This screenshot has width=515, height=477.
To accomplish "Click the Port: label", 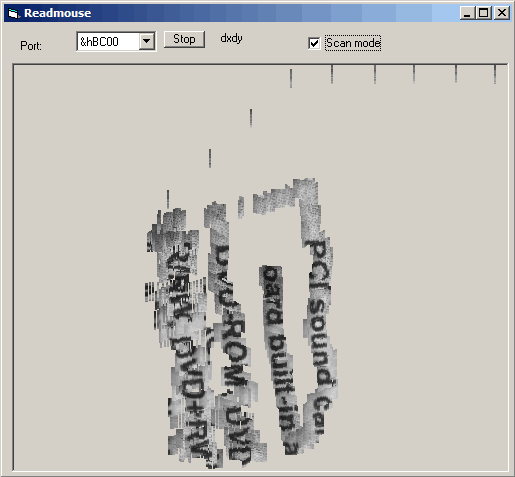I will 31,46.
